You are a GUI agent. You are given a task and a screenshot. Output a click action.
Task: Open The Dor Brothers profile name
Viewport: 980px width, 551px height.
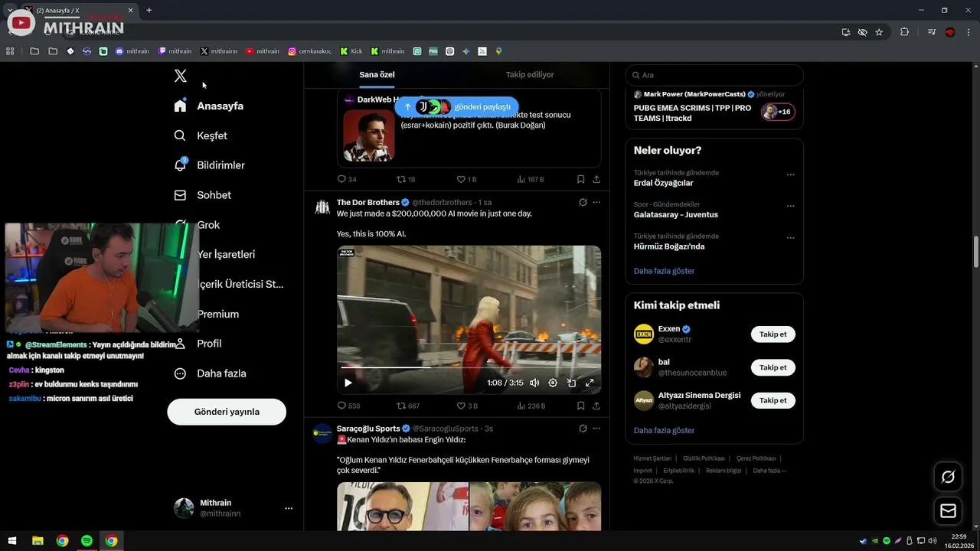tap(368, 203)
